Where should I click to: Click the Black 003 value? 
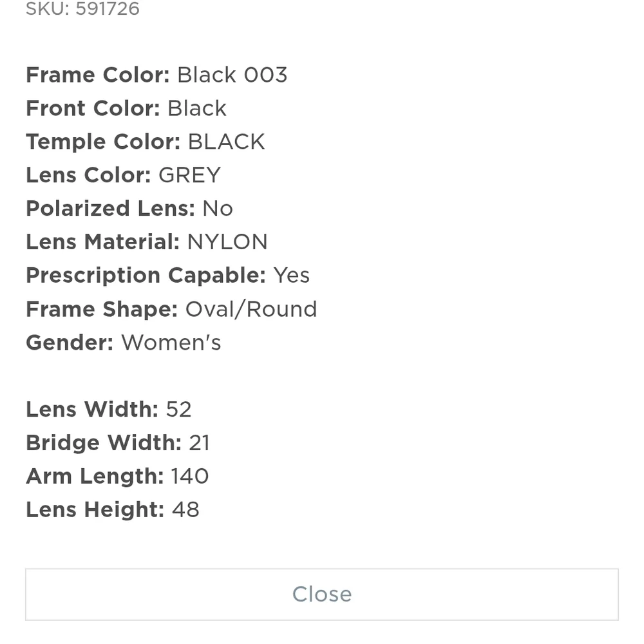[x=232, y=75]
